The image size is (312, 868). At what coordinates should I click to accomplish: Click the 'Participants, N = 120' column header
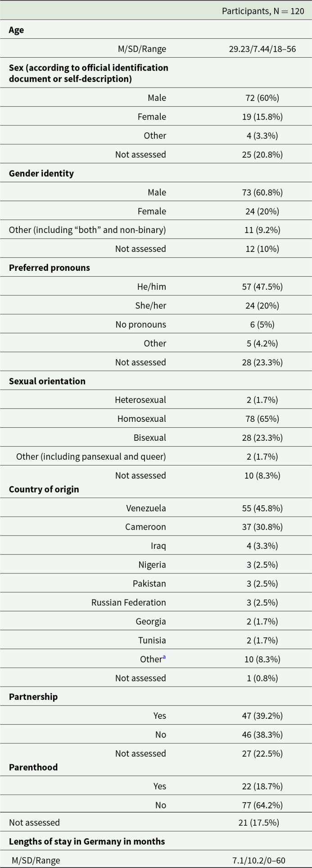[263, 11]
